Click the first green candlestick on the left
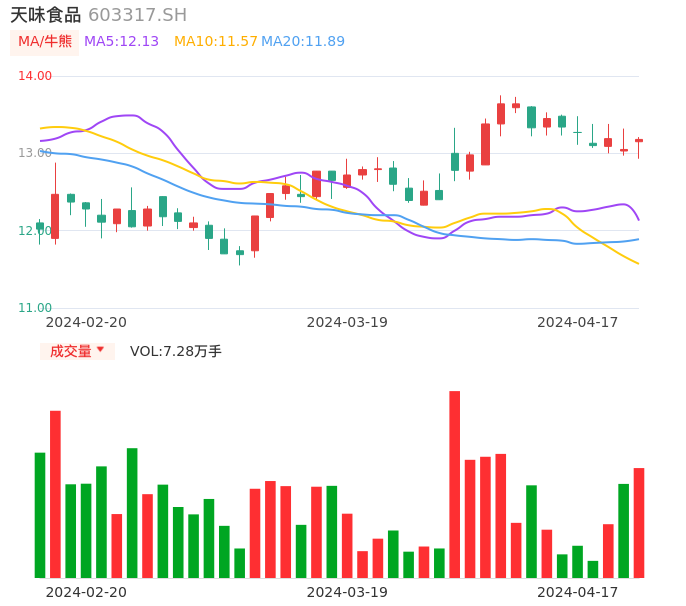This screenshot has width=686, height=606. click(40, 226)
